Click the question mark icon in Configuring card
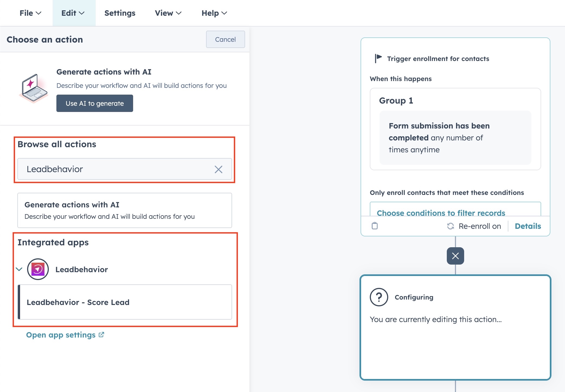Viewport: 565px width, 392px height. point(379,297)
